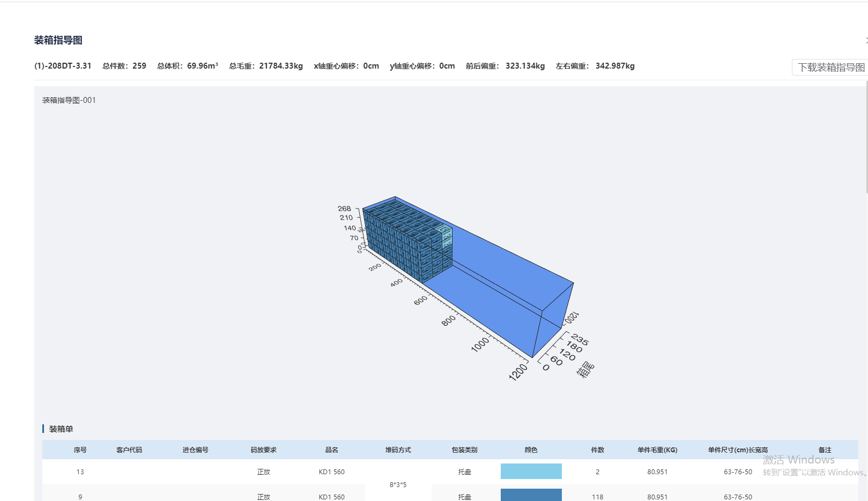The width and height of the screenshot is (868, 501).
Task: Click the piece count 118 cell
Action: (597, 497)
